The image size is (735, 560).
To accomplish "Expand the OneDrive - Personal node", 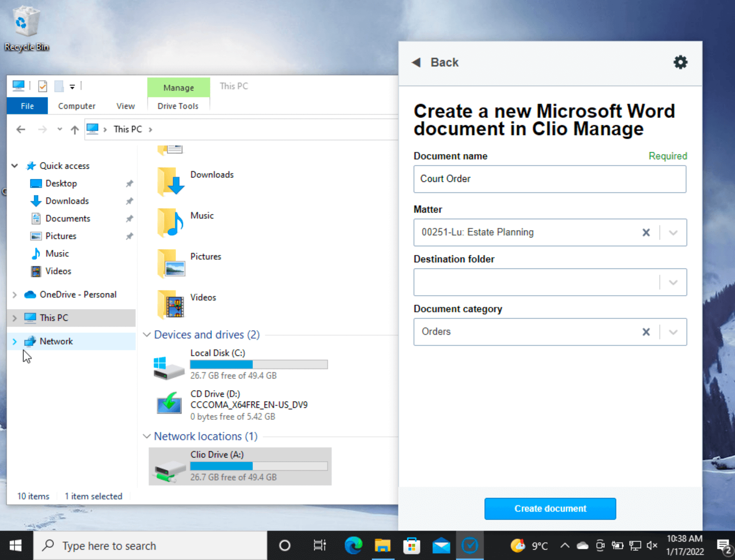I will (x=15, y=294).
